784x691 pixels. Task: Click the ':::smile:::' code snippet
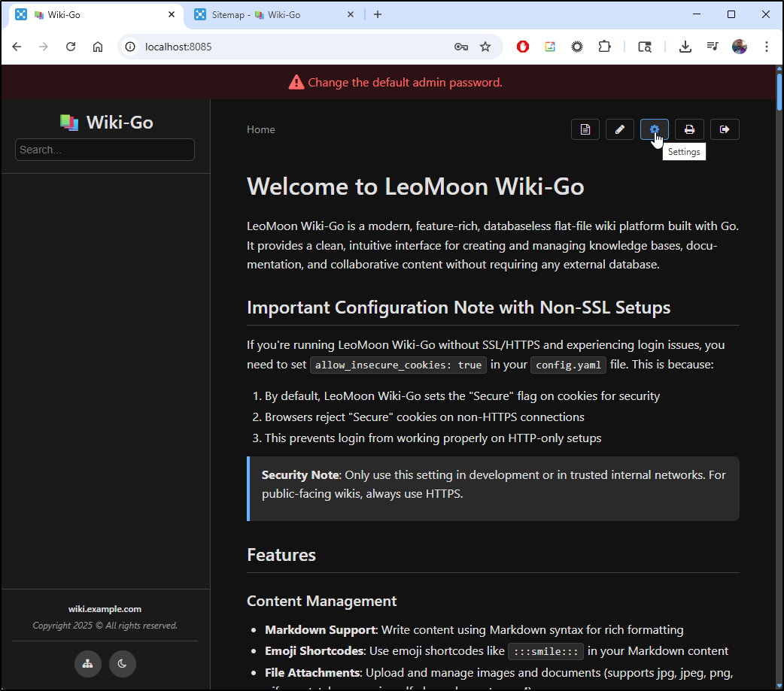[x=546, y=652]
